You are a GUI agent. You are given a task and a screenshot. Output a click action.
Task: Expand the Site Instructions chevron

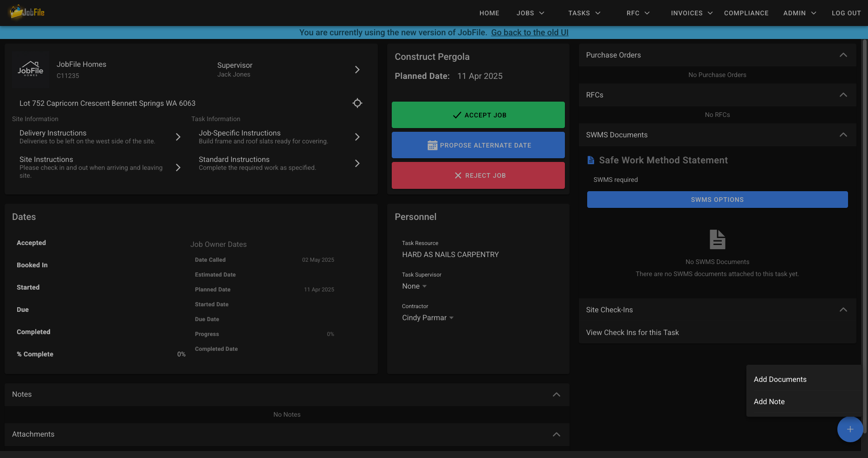tap(178, 168)
